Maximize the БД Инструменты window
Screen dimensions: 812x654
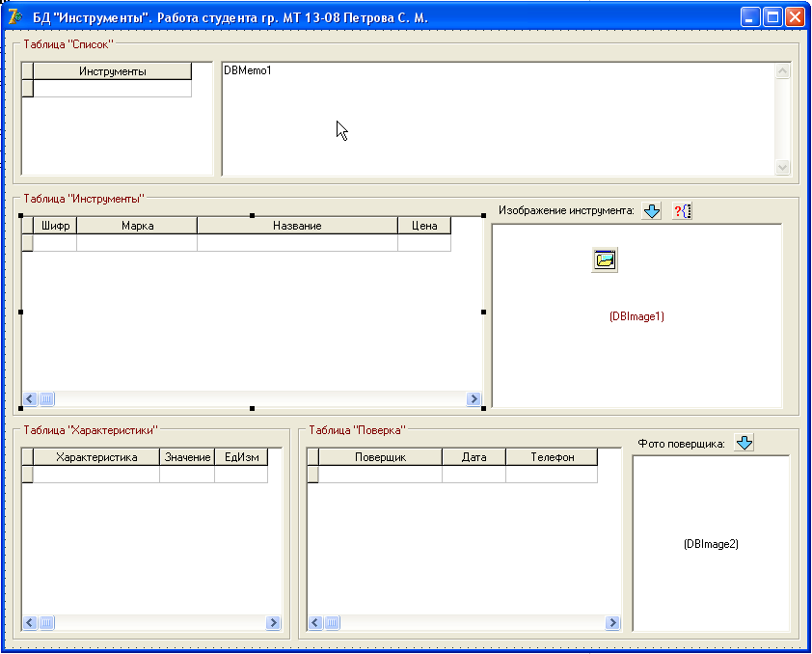[x=772, y=17]
